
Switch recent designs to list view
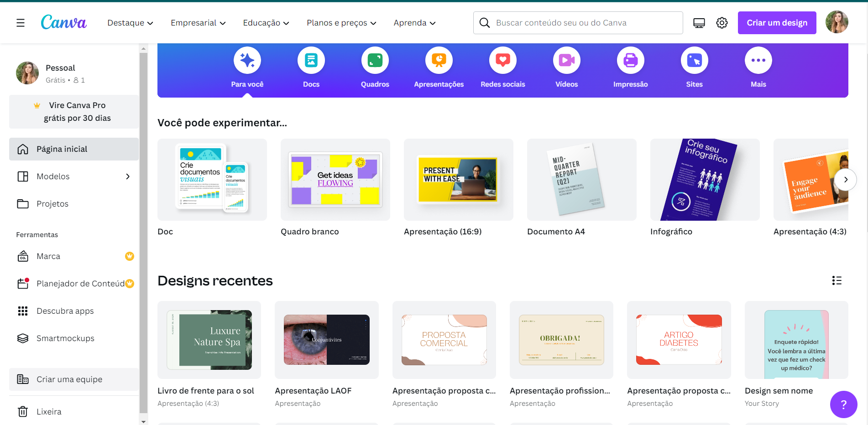pos(837,280)
